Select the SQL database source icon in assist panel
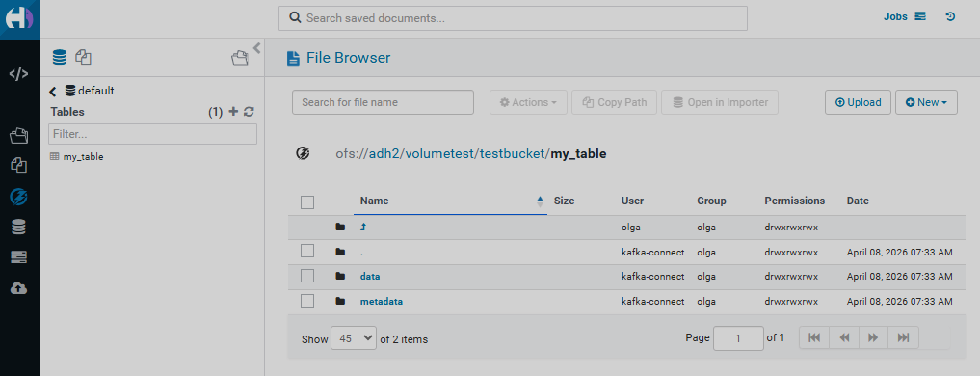Image resolution: width=980 pixels, height=376 pixels. 59,58
